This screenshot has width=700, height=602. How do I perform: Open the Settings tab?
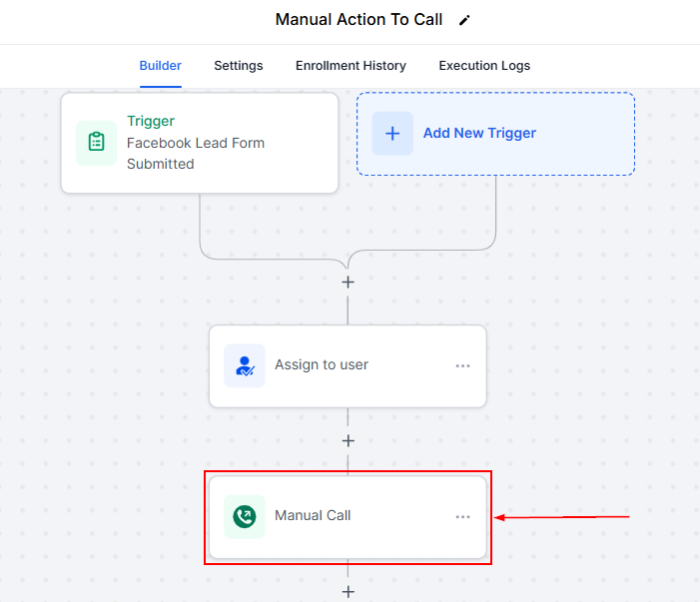239,66
